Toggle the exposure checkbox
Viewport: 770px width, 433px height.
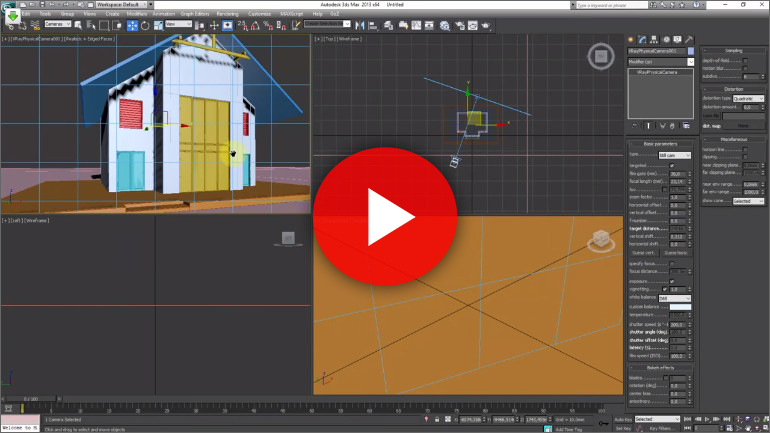click(x=672, y=282)
